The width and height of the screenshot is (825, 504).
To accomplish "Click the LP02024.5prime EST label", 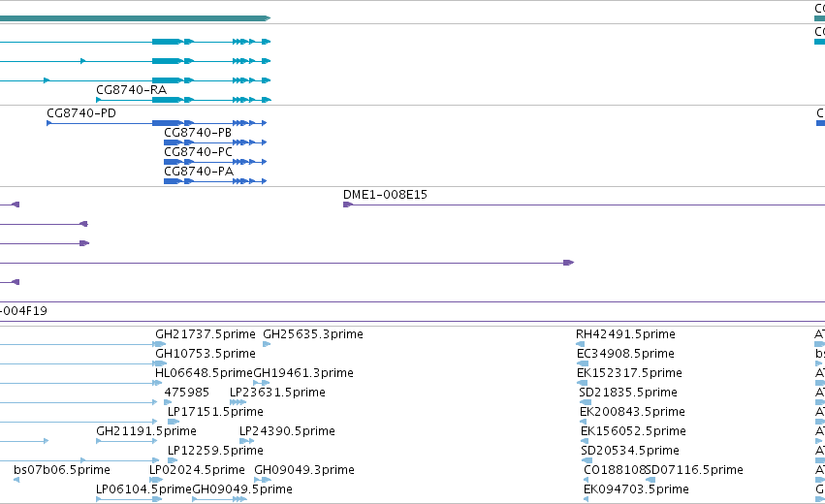I will pos(198,470).
